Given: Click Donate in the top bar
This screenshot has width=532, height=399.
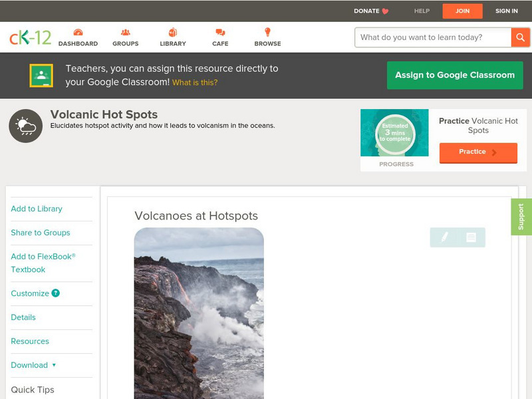Looking at the screenshot, I should (370, 11).
